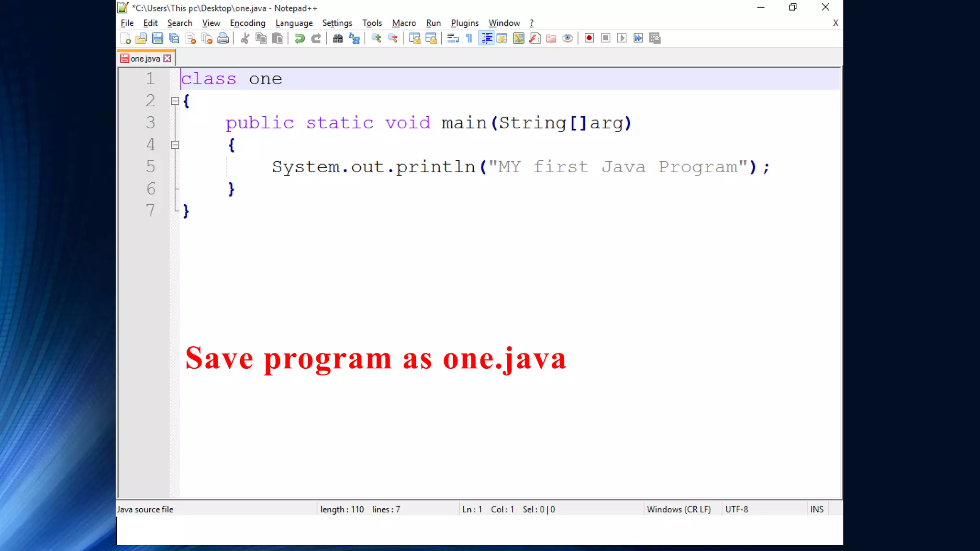
Task: Open the Encoding menu
Action: coord(247,23)
